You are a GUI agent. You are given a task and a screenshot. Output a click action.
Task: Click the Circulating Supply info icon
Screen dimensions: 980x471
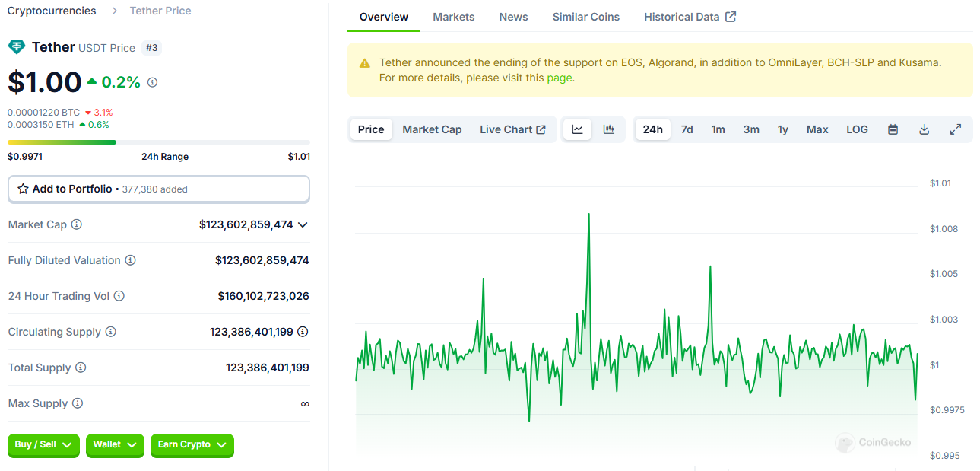point(111,332)
